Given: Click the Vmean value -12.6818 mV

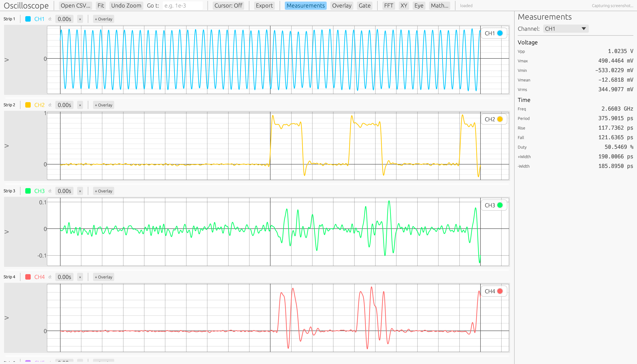Looking at the screenshot, I should tap(615, 80).
